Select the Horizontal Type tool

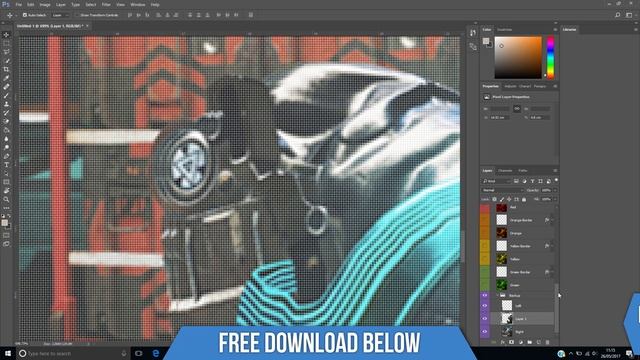coord(6,165)
